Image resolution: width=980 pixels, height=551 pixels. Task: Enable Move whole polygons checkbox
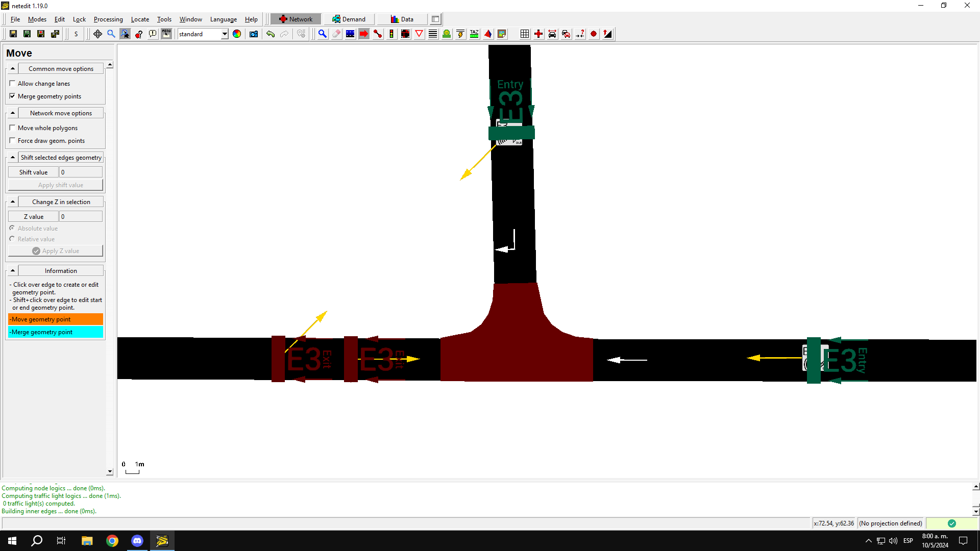click(12, 128)
